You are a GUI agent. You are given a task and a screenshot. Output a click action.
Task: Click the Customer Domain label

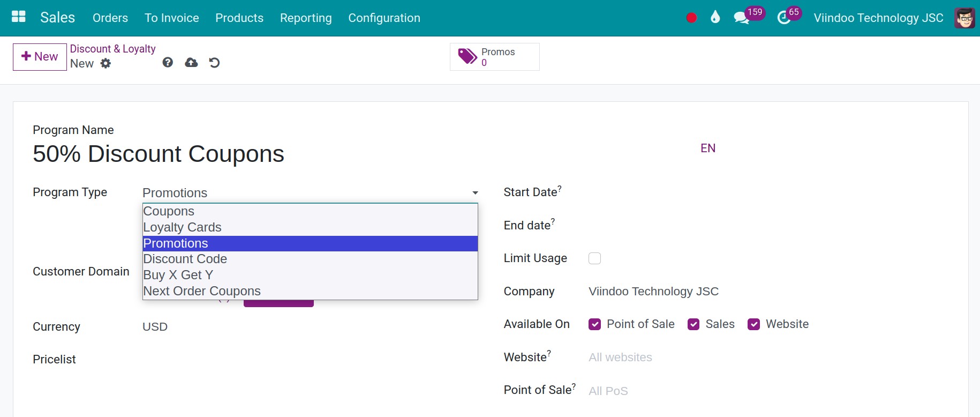[81, 272]
